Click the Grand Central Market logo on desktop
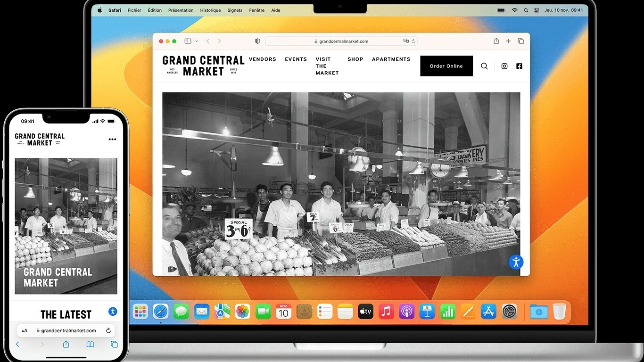 click(203, 66)
